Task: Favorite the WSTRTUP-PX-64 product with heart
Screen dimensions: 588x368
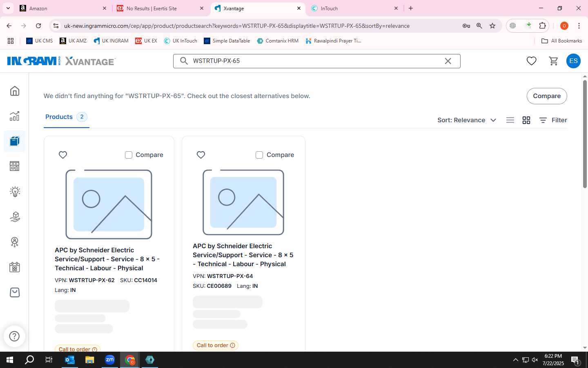Action: (201, 155)
